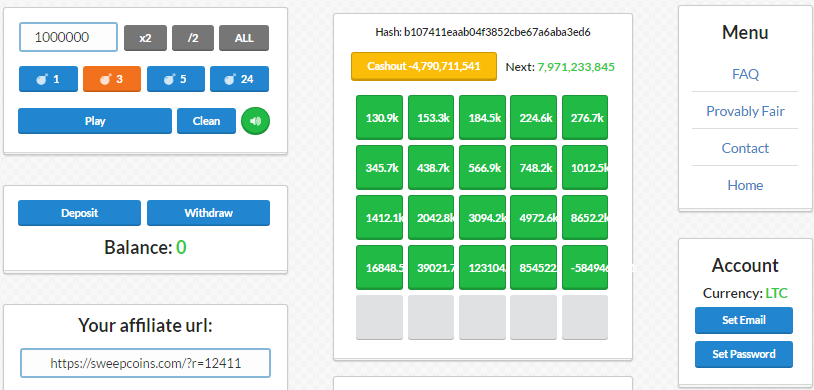The image size is (814, 390).
Task: Click the 1412.1k green tile
Action: point(379,218)
